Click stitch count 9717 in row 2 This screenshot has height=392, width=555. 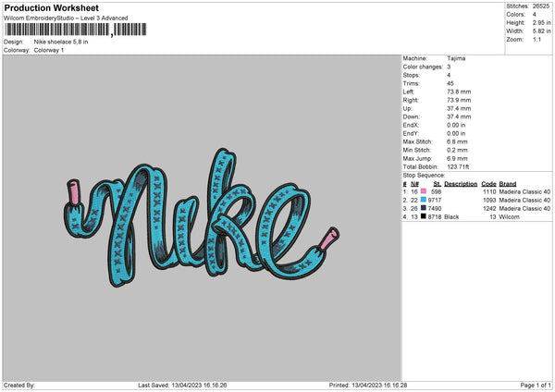[x=435, y=201]
